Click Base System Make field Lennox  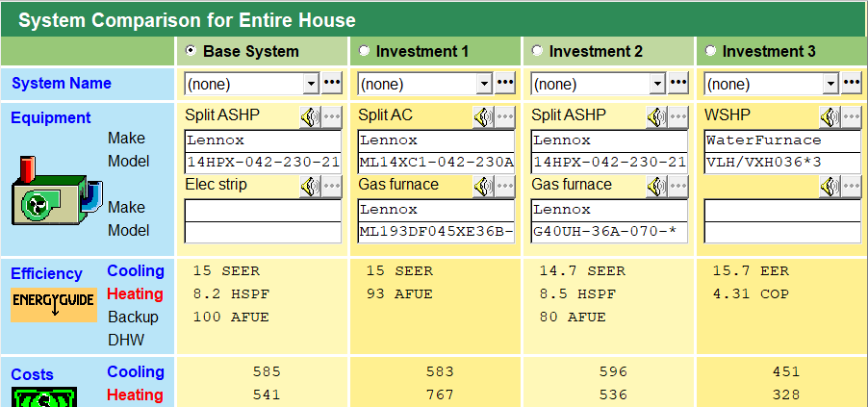coord(263,140)
